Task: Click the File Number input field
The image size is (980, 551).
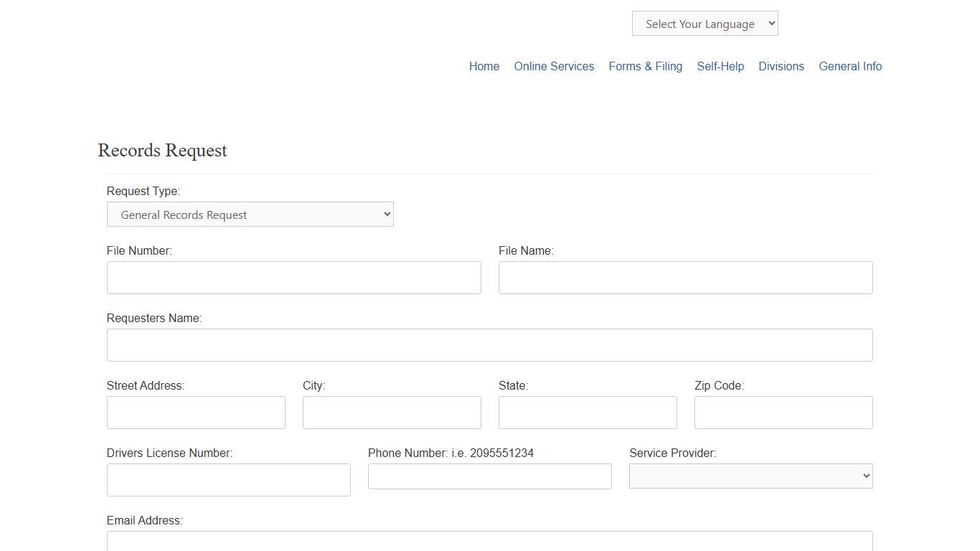Action: (293, 278)
